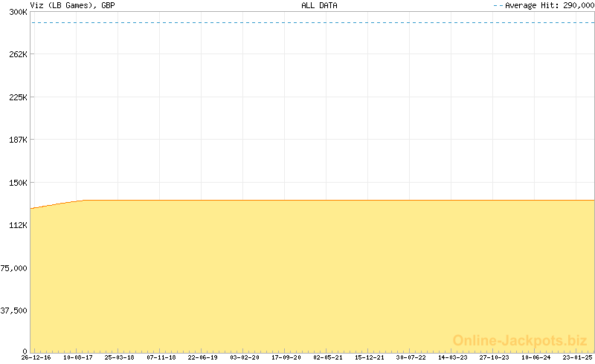Image resolution: width=595 pixels, height=364 pixels.
Task: Select the 22-06-19 date label
Action: 202,357
